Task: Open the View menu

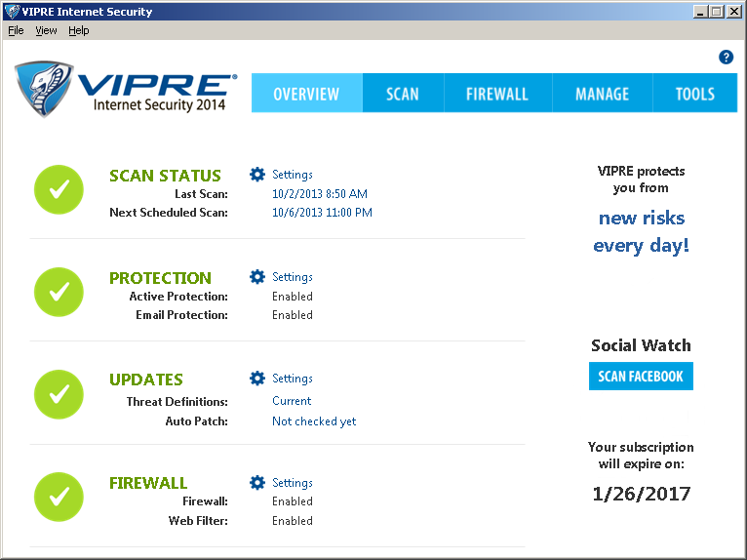Action: pyautogui.click(x=46, y=30)
